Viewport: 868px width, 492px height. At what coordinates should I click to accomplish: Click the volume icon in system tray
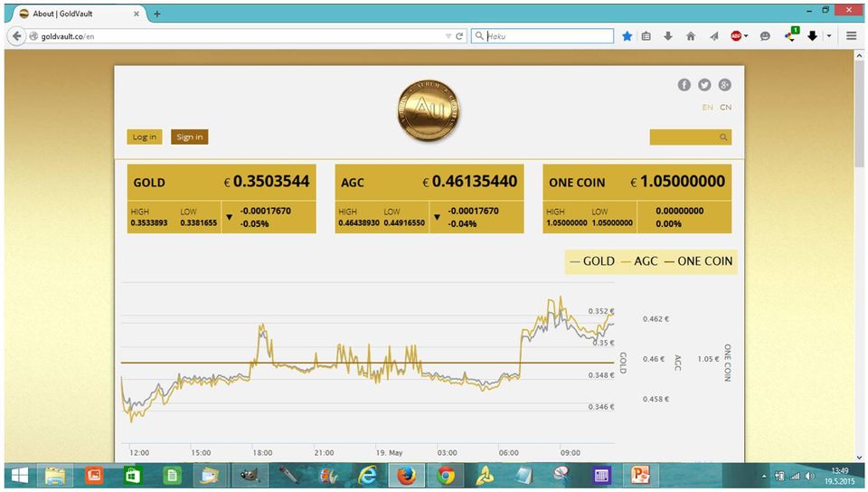810,476
